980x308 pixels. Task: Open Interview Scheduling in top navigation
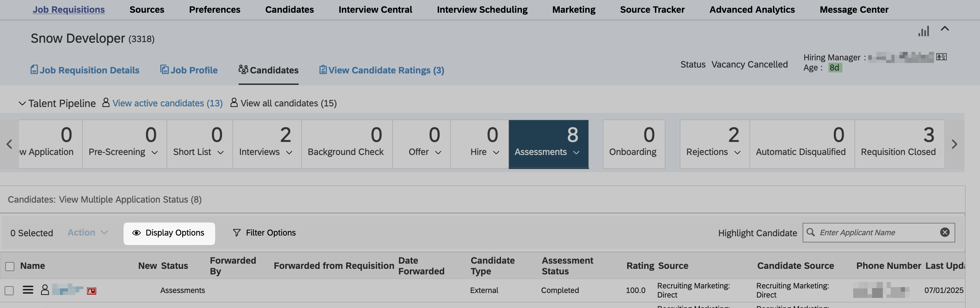[482, 9]
